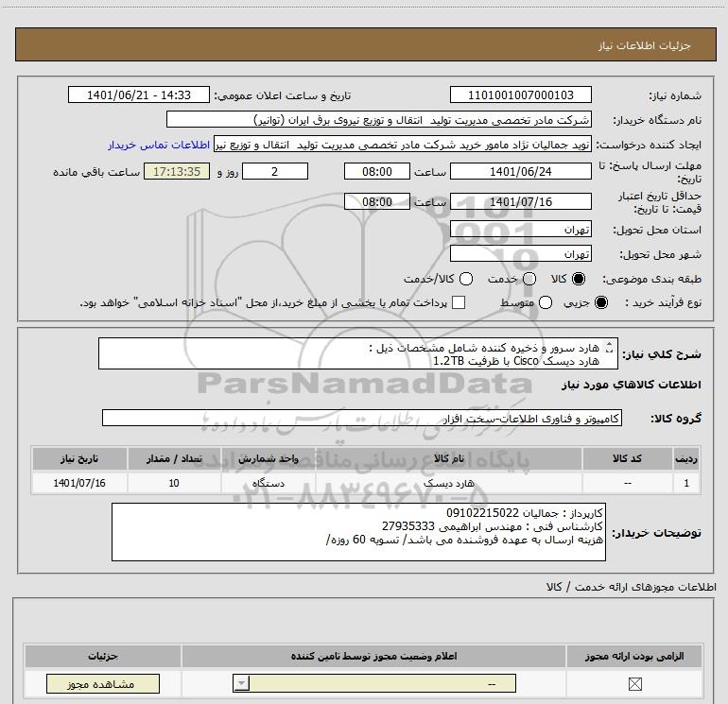Click the جزئیات column header in permits table
This screenshot has height=704, width=728.
point(103,656)
